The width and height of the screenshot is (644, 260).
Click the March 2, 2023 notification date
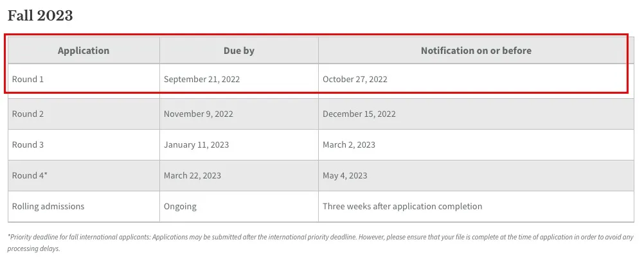click(x=349, y=144)
